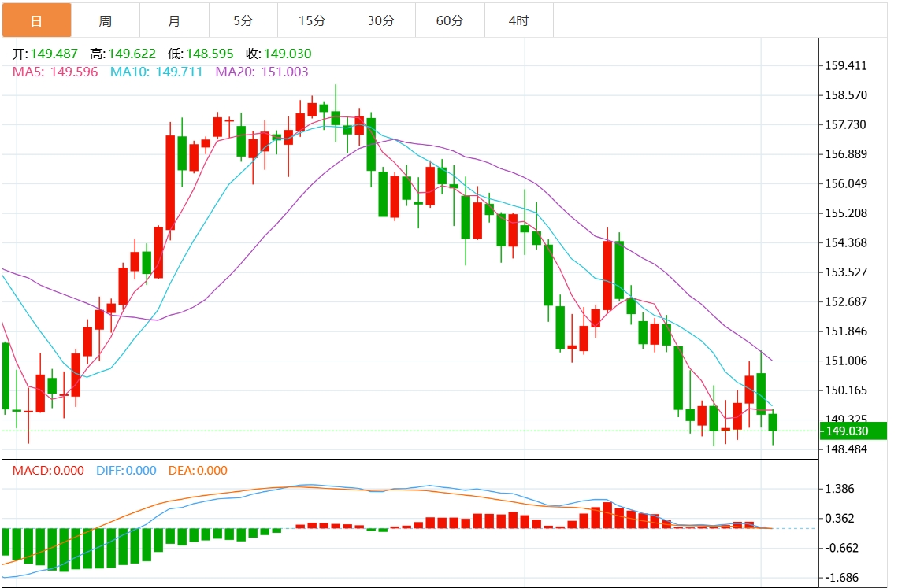Click the 154.368 price axis label

[846, 242]
